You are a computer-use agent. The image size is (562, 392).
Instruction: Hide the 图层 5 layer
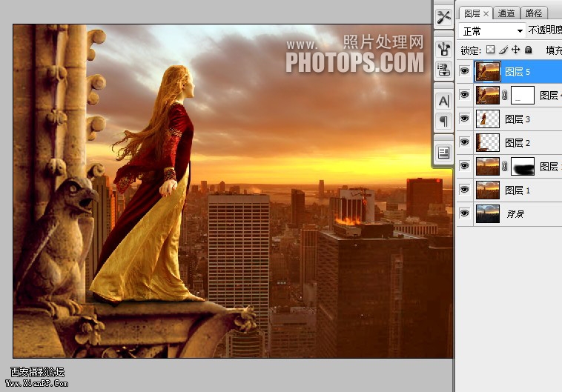click(x=465, y=71)
